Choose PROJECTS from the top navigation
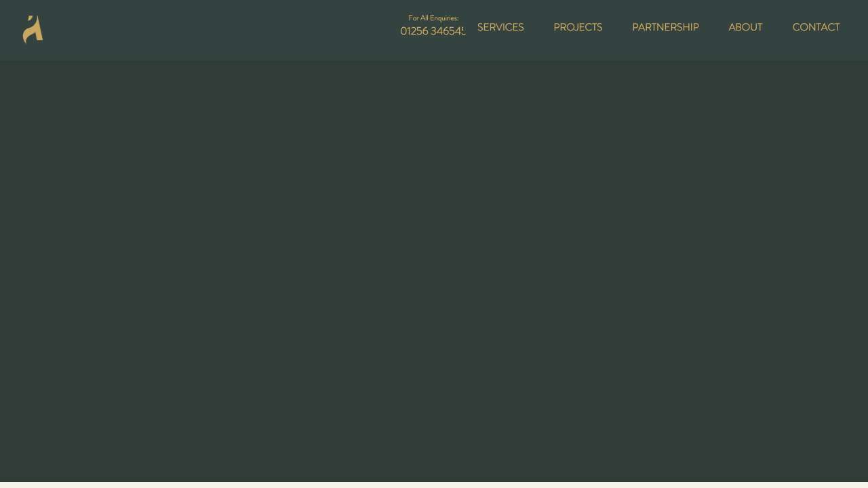Viewport: 868px width, 488px height. [578, 27]
